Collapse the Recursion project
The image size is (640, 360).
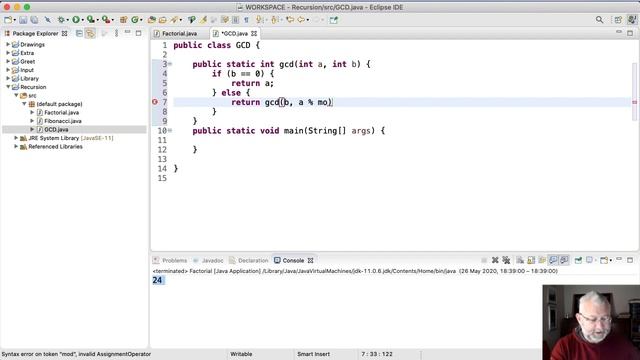[8, 87]
